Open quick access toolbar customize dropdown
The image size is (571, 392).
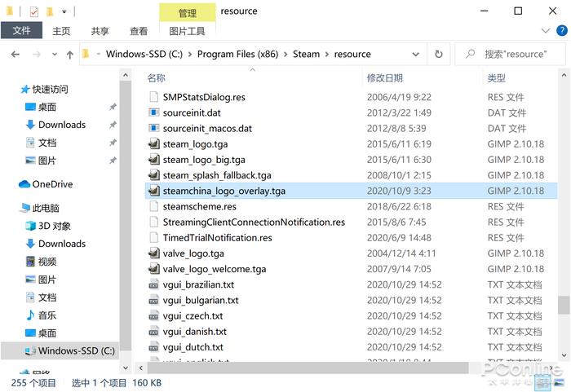tap(64, 11)
